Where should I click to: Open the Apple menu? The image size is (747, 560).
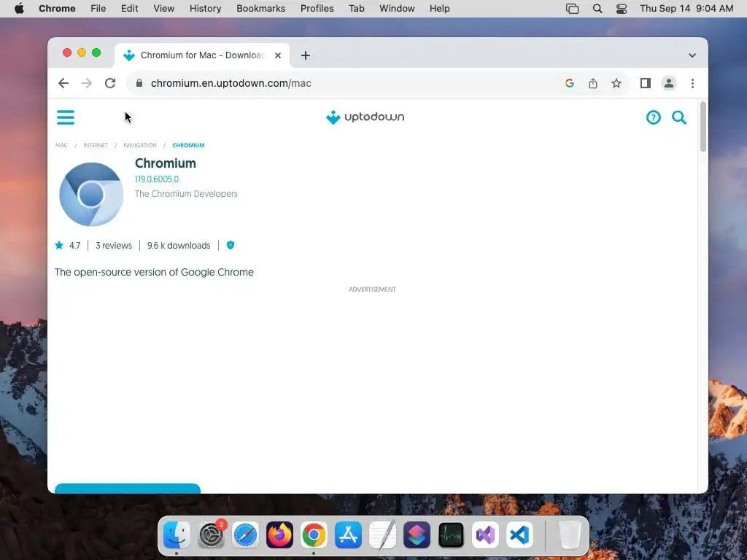[19, 9]
